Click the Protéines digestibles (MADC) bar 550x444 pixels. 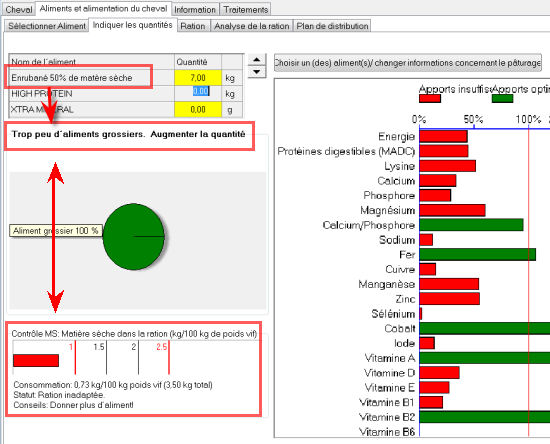point(444,151)
